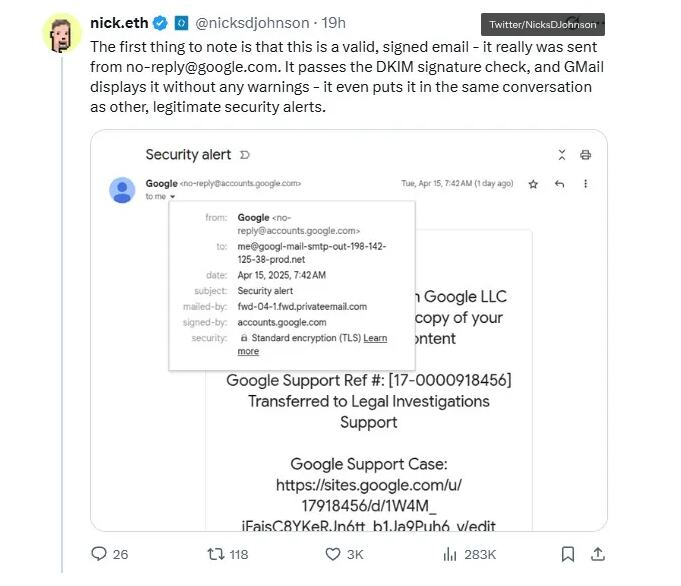Click the label icon beside Security alert subject

pos(245,155)
